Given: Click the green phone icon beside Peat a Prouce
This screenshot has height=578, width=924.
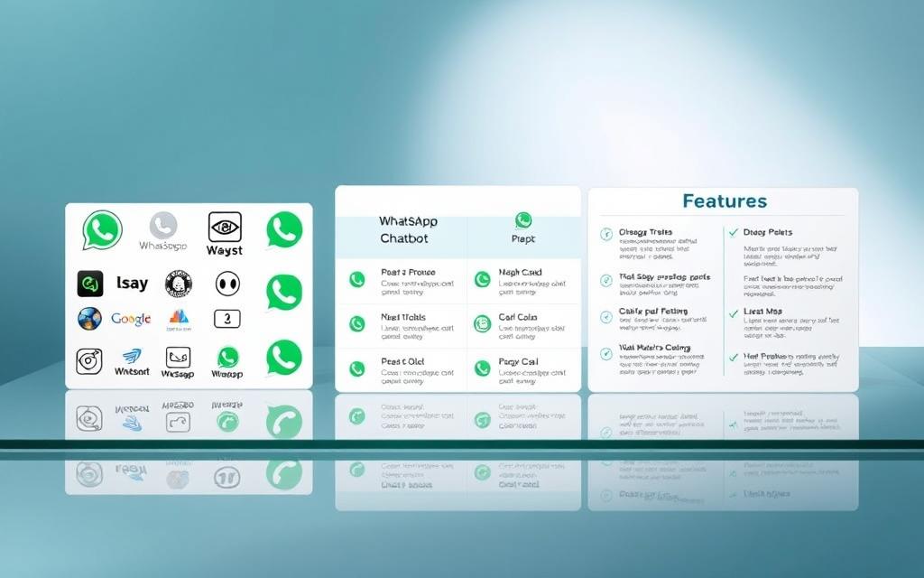Looking at the screenshot, I should pos(356,279).
